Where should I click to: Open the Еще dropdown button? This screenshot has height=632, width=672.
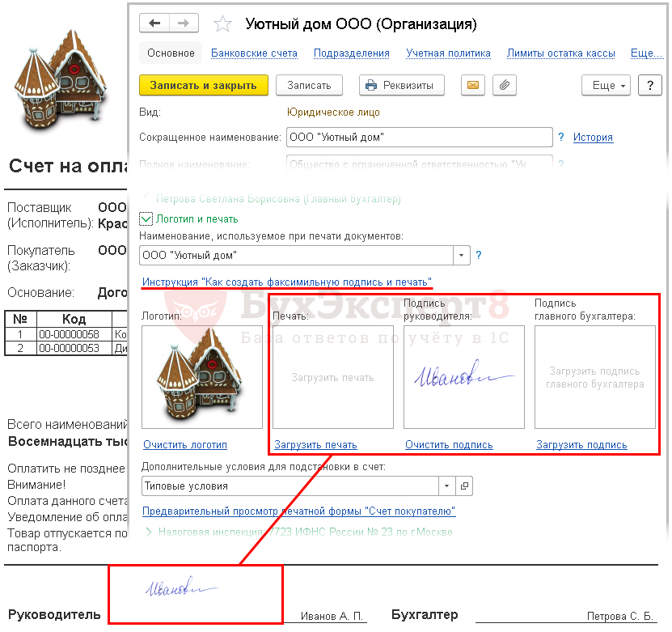tap(606, 85)
